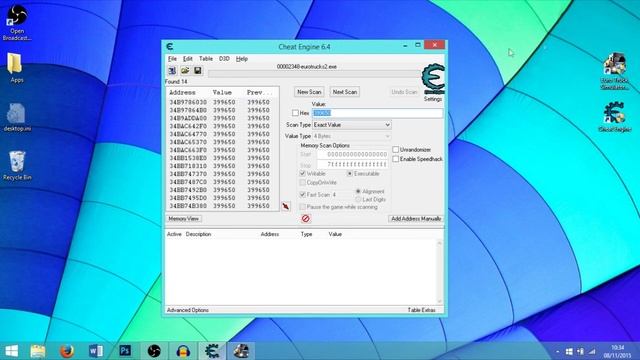Viewport: 640px width, 360px height.
Task: Select the Apps folder on desktop
Action: coord(16,68)
